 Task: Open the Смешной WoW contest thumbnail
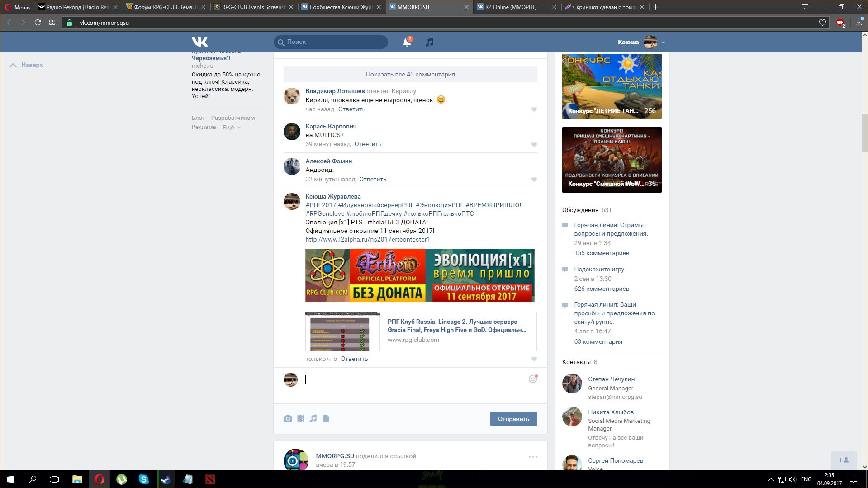click(612, 160)
